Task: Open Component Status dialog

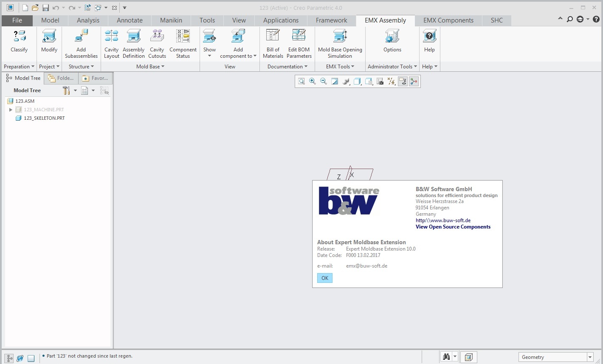Action: pos(183,43)
